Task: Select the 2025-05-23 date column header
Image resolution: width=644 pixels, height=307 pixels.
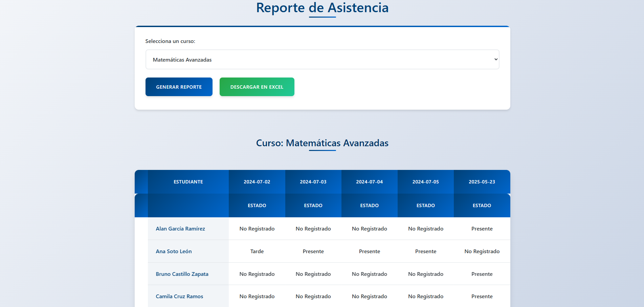Action: pyautogui.click(x=482, y=182)
